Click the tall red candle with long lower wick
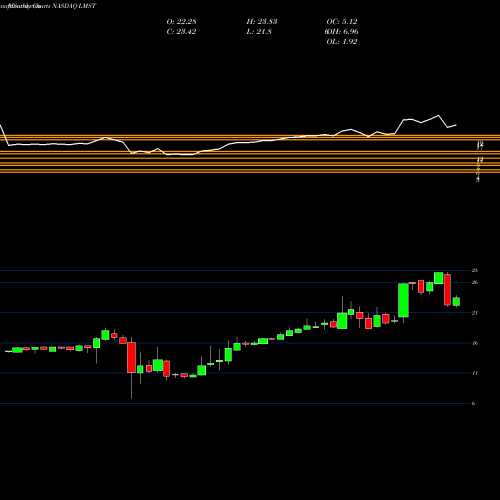The height and width of the screenshot is (500, 500). pos(131,357)
